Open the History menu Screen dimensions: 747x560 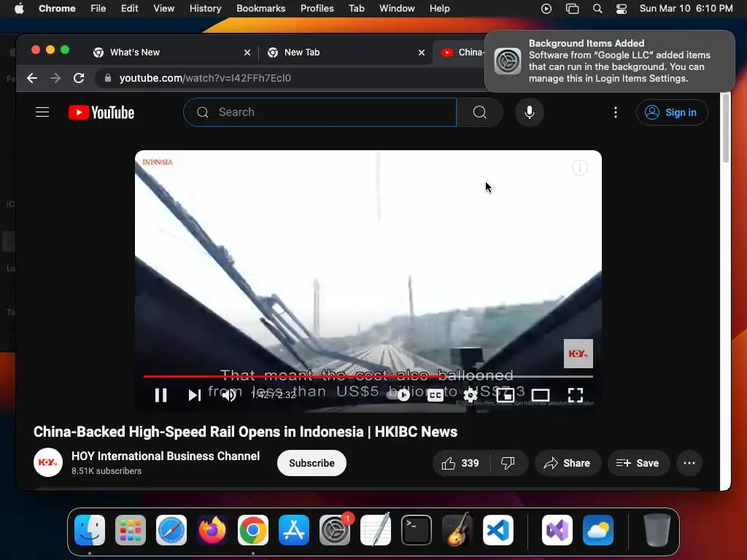(205, 8)
